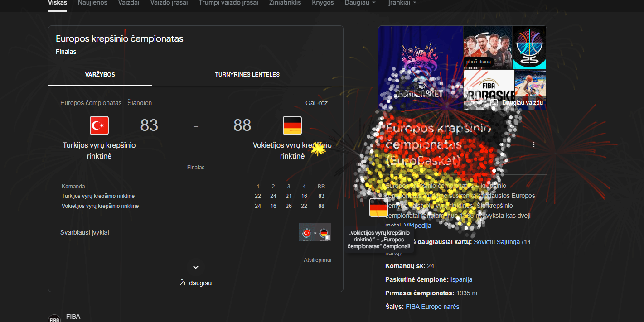Click Turkijos vyrų krepšinio rinktinė team name under flag
The height and width of the screenshot is (322, 644).
[x=99, y=150]
